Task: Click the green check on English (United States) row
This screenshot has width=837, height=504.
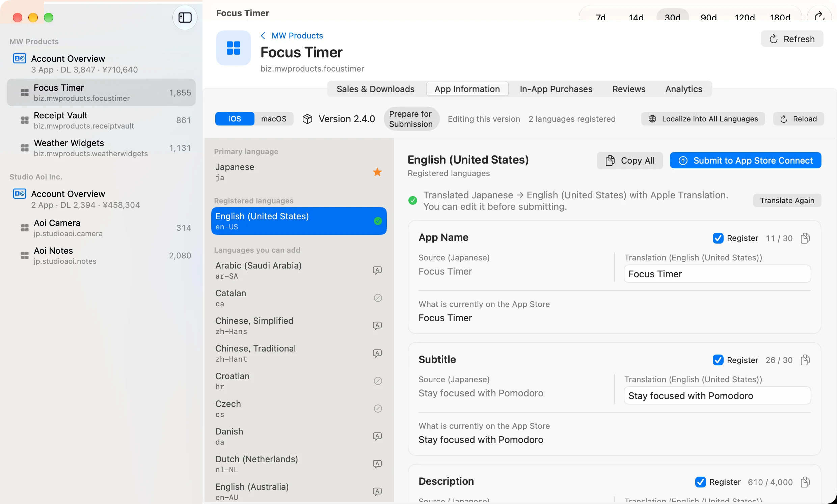Action: pos(378,221)
